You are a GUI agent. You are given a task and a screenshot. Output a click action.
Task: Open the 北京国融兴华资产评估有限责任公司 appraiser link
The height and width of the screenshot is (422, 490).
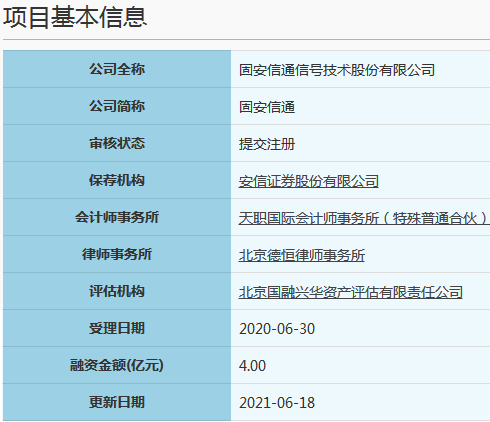[x=350, y=292]
